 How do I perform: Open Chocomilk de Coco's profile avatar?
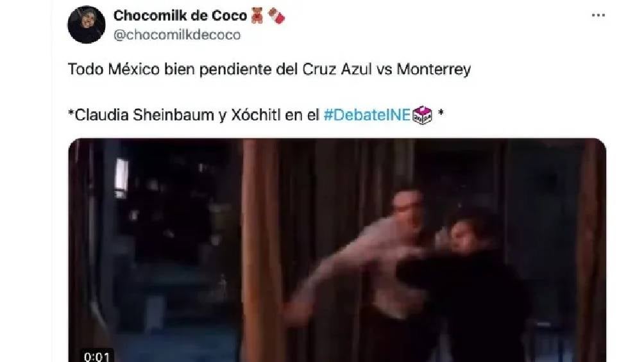(86, 24)
